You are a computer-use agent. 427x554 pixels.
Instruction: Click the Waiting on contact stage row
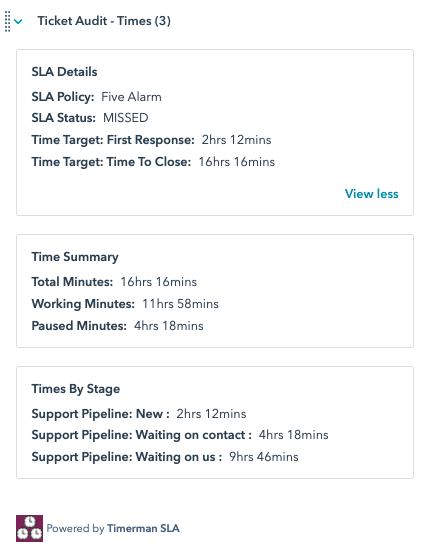[x=180, y=435]
